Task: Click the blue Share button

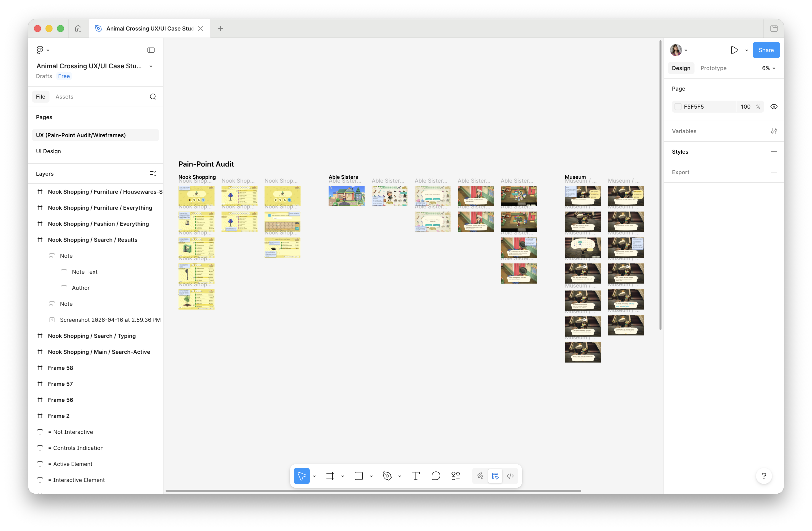Action: (x=765, y=50)
